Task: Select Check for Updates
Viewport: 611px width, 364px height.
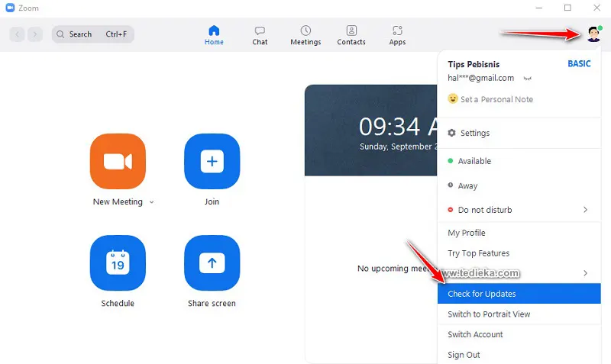Action: pos(519,294)
